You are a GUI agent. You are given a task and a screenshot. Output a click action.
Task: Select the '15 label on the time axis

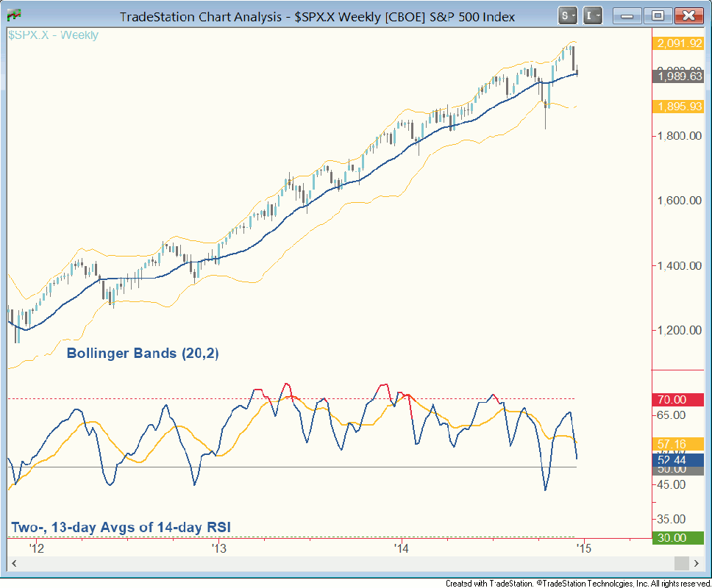point(583,548)
